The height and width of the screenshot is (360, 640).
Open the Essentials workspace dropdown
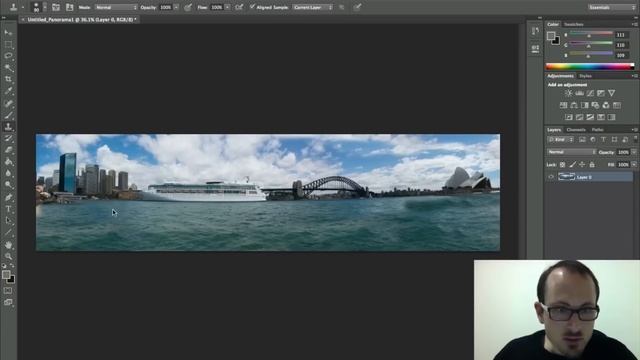tap(612, 7)
